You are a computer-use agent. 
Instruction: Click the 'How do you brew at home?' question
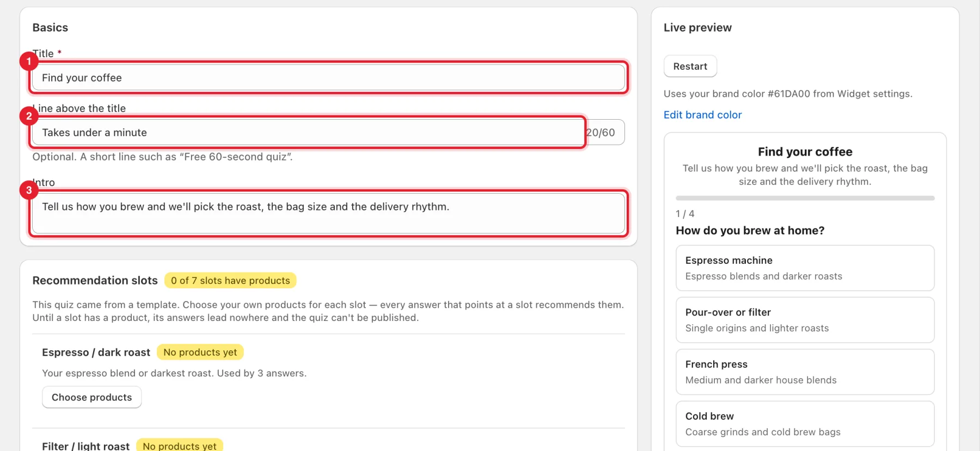click(x=750, y=231)
